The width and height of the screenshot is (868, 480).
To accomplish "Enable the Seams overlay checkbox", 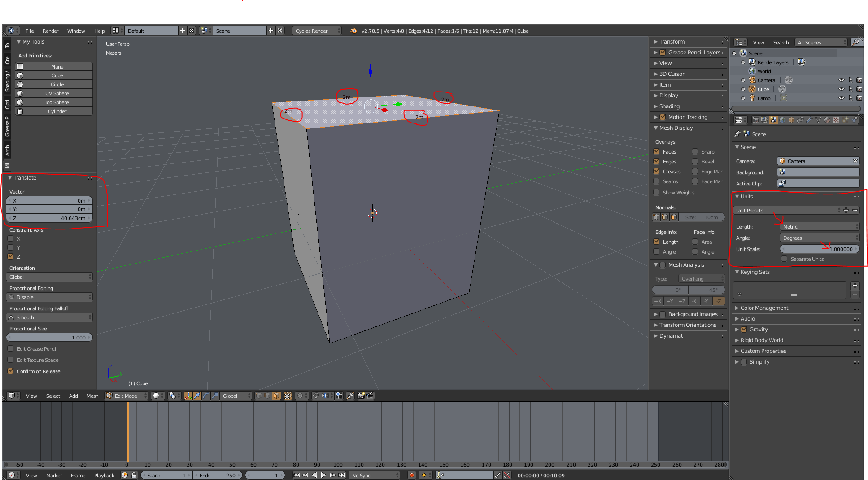I will (657, 181).
